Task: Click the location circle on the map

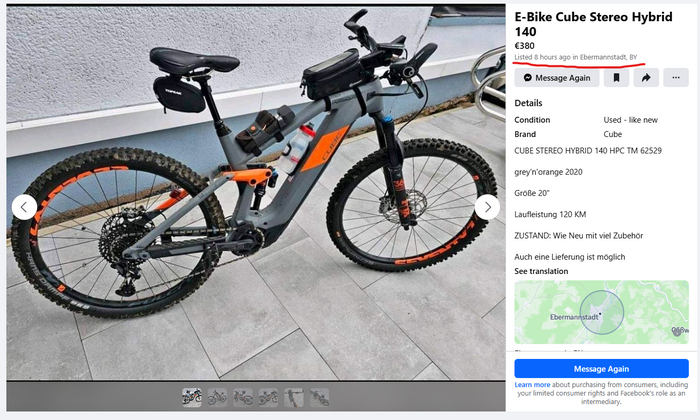Action: click(x=601, y=312)
